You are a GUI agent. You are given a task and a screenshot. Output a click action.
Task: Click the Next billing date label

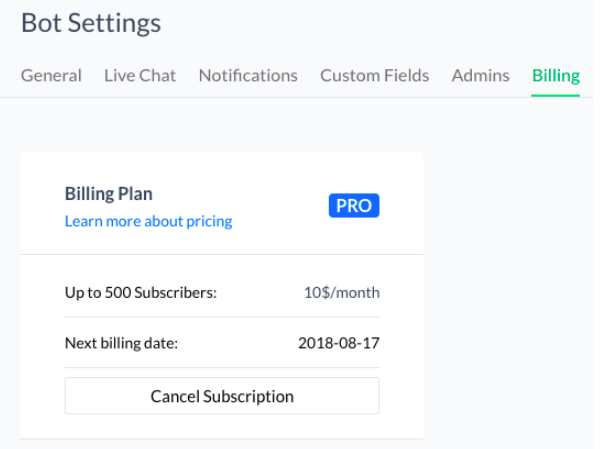click(121, 343)
